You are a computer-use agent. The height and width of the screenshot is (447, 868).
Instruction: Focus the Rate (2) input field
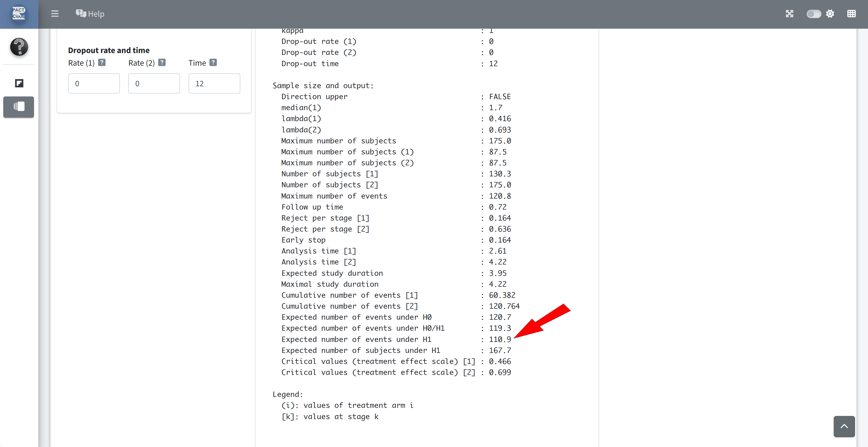pos(154,83)
